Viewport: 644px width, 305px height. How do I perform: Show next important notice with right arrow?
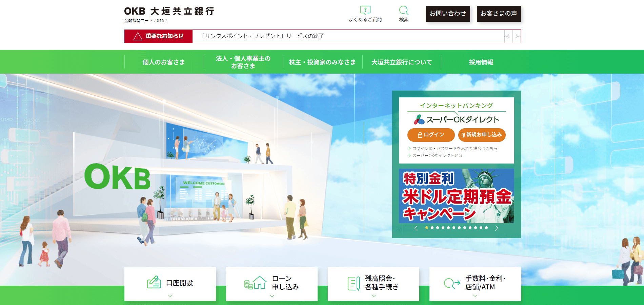[x=517, y=36]
